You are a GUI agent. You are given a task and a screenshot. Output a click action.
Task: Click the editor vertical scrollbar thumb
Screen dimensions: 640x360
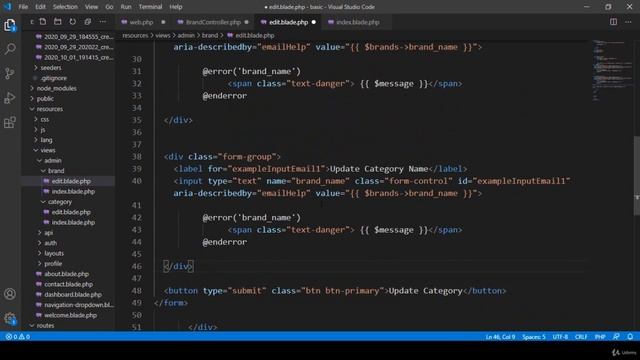click(x=637, y=176)
